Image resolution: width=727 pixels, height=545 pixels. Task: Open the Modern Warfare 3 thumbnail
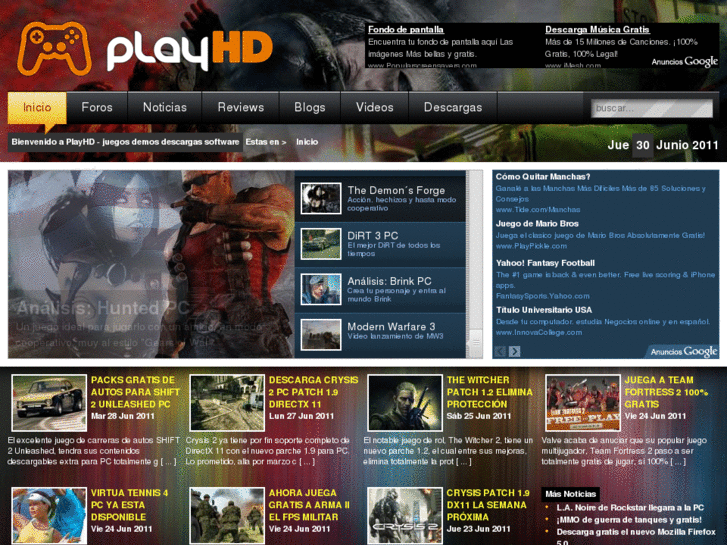coord(321,334)
